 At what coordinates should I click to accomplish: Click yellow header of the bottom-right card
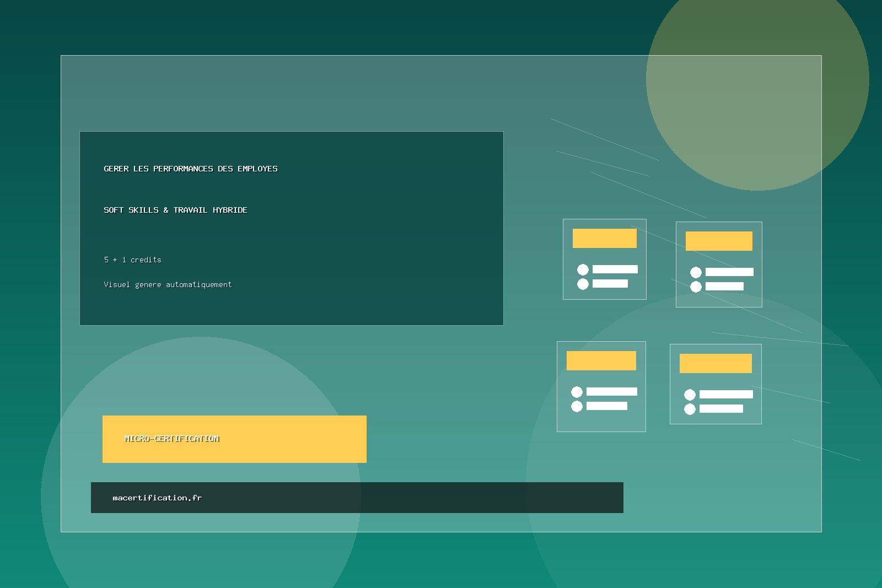click(716, 363)
